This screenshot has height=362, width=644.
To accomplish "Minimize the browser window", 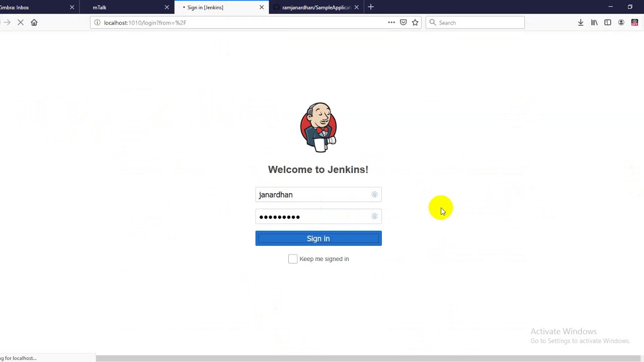I will [610, 7].
